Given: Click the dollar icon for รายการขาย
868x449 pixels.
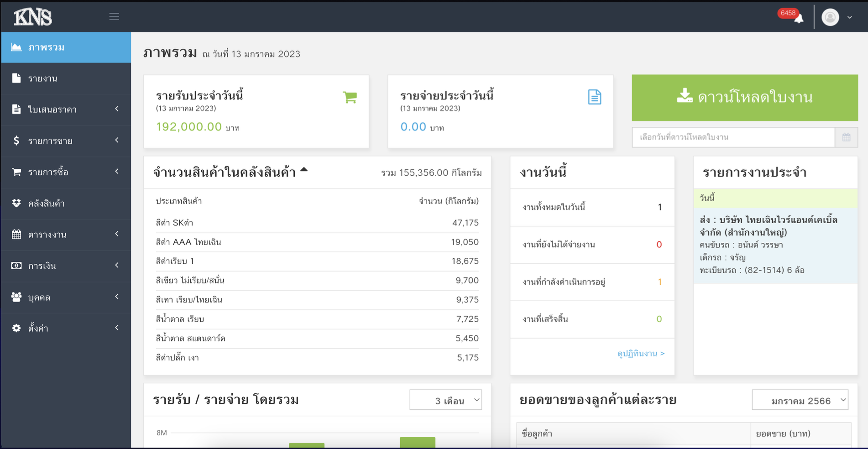Looking at the screenshot, I should click(x=16, y=141).
